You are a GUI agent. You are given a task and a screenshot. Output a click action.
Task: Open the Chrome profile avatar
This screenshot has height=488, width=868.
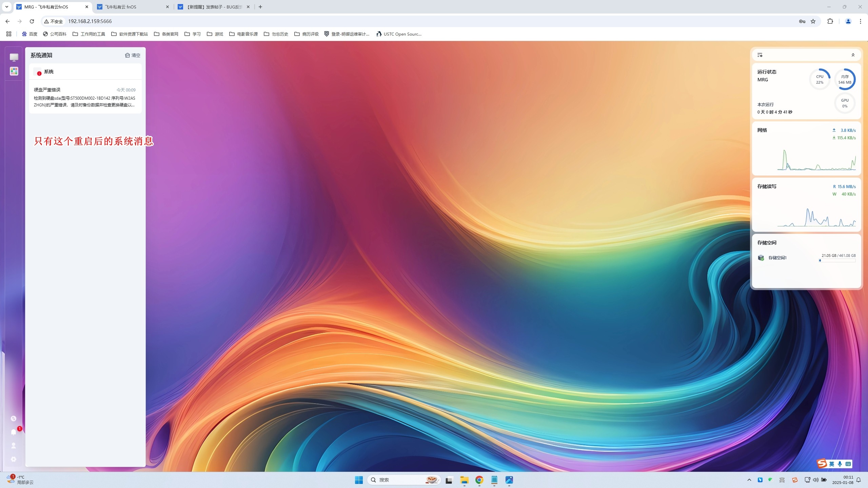[x=848, y=21]
